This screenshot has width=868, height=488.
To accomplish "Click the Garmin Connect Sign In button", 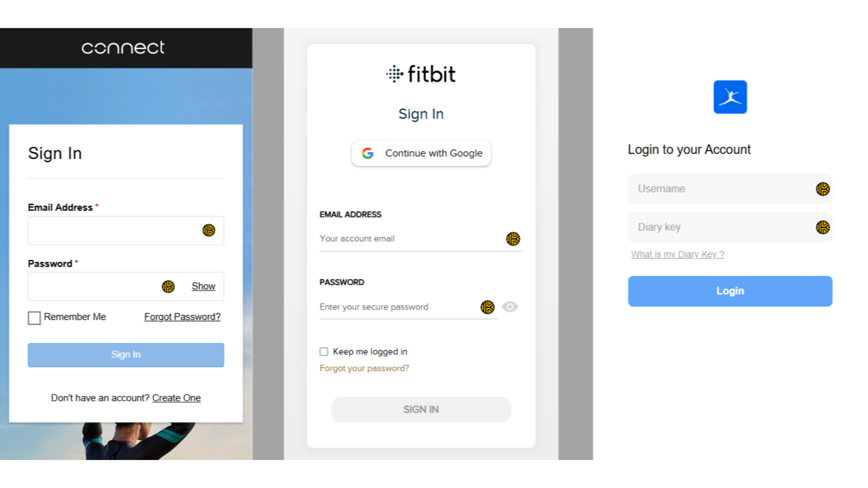I will click(x=126, y=354).
